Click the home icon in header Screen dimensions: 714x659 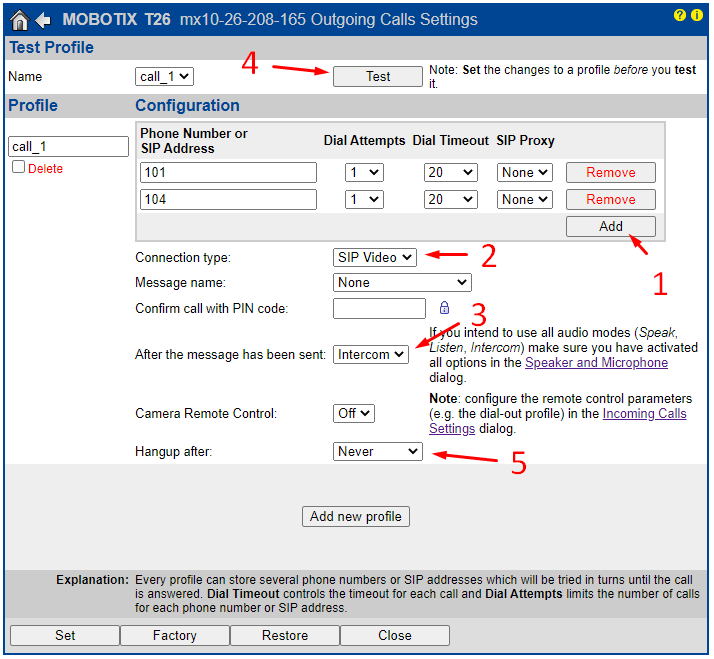pos(19,20)
